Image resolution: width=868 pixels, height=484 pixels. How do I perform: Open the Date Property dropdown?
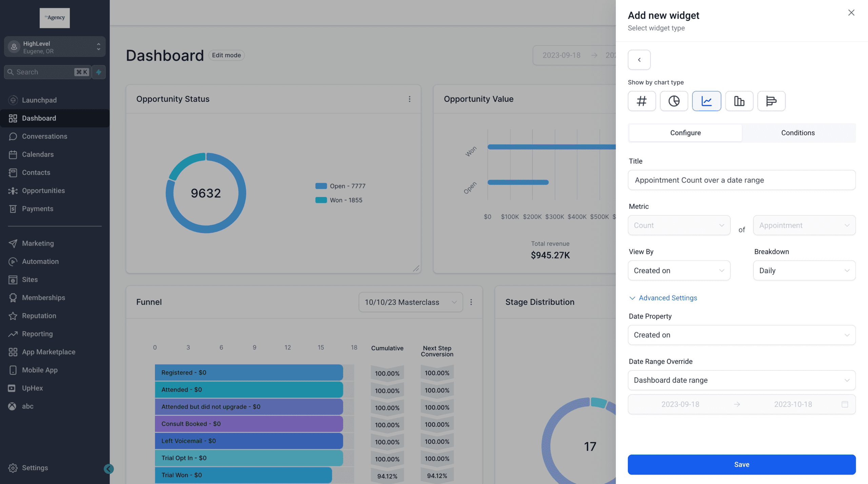(x=742, y=335)
